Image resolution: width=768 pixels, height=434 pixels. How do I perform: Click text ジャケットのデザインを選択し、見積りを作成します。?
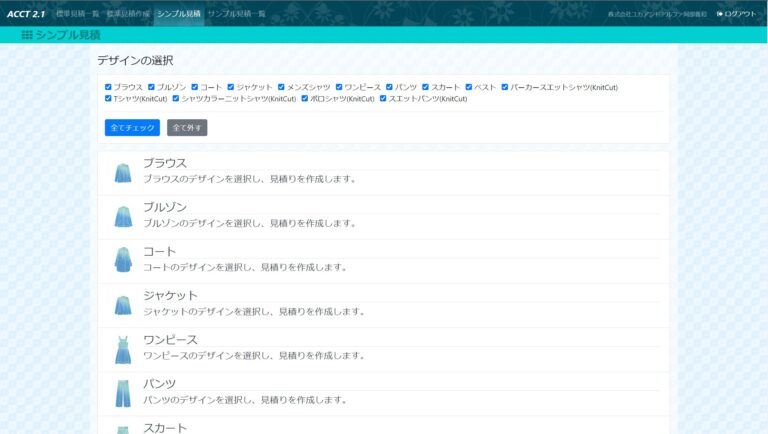254,312
